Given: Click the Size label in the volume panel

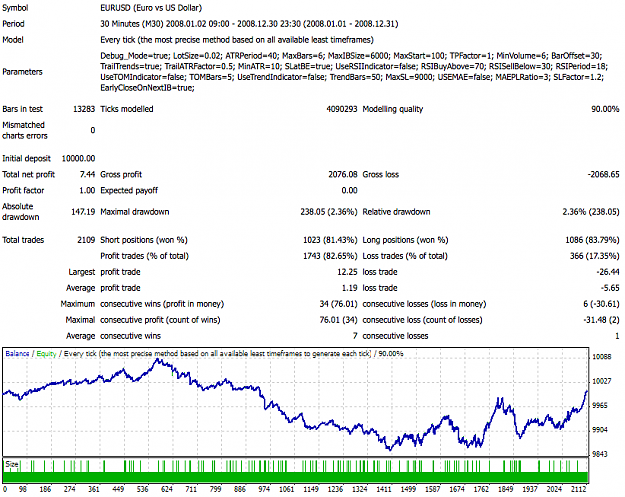Looking at the screenshot, I should [12, 464].
